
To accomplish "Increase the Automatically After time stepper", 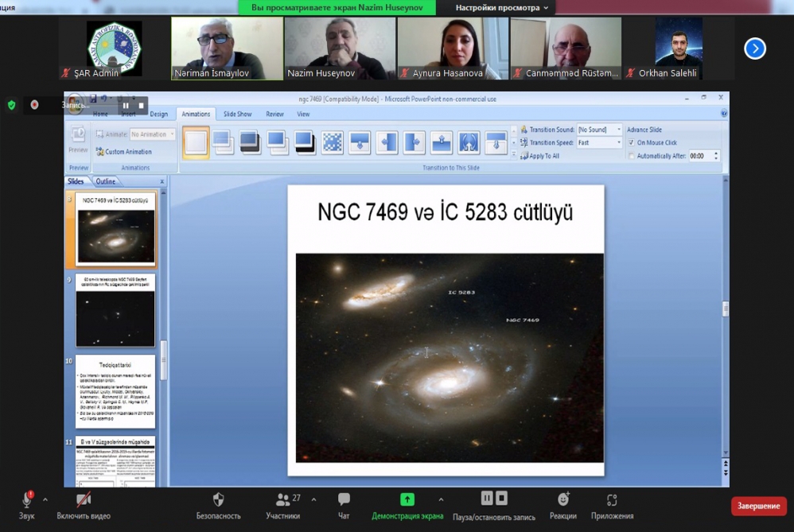I will 716,153.
